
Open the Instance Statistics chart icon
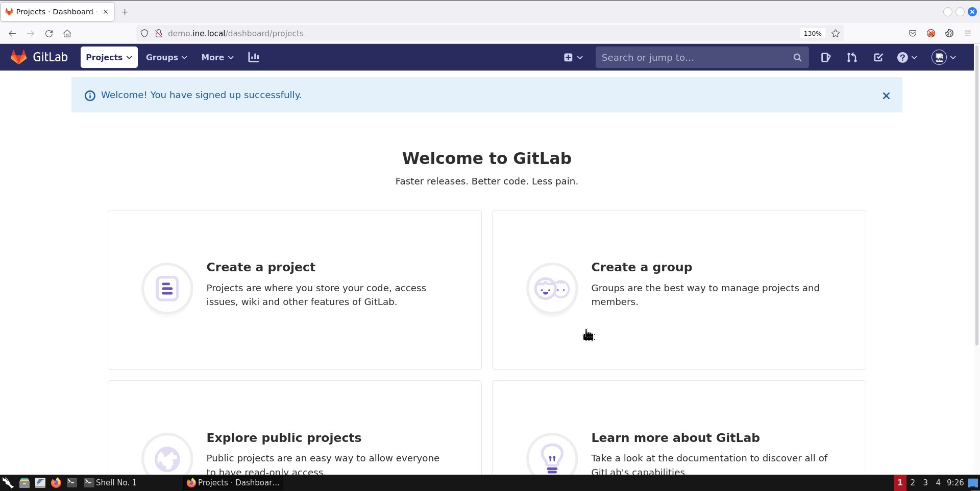click(254, 57)
